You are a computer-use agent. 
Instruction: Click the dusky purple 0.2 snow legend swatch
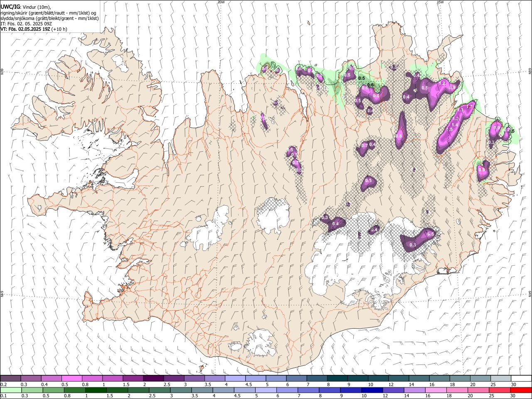(x=10, y=379)
